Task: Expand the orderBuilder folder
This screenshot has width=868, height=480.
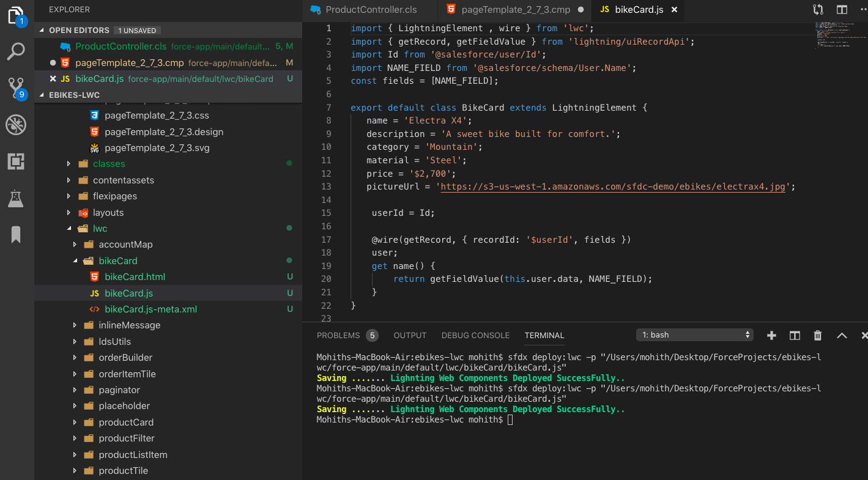Action: 75,358
